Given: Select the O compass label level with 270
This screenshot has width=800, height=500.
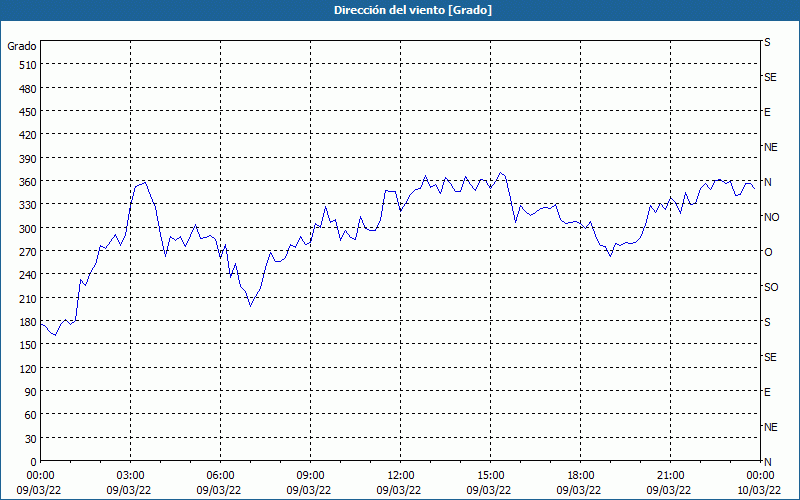Looking at the screenshot, I should (x=768, y=252).
